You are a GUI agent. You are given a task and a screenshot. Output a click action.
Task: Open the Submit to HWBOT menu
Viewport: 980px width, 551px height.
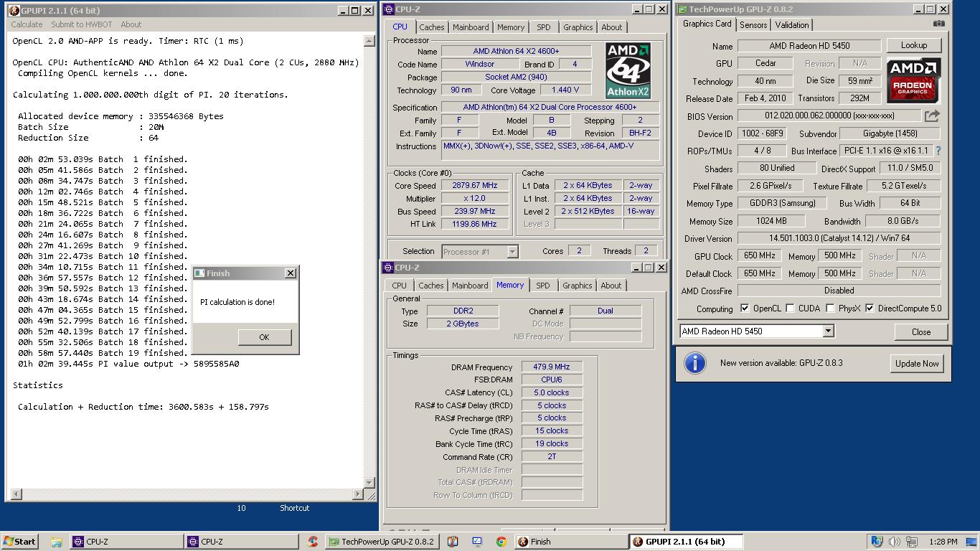coord(81,24)
